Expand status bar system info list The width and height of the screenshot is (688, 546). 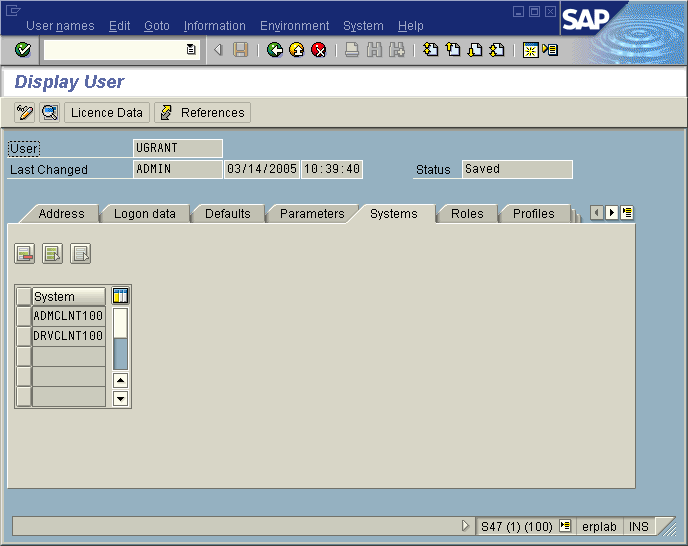565,526
